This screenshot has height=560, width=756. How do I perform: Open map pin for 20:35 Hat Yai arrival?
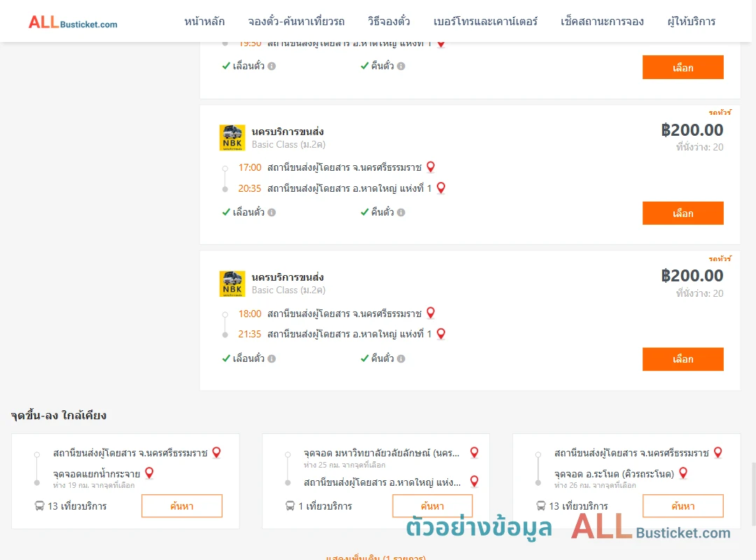point(441,188)
